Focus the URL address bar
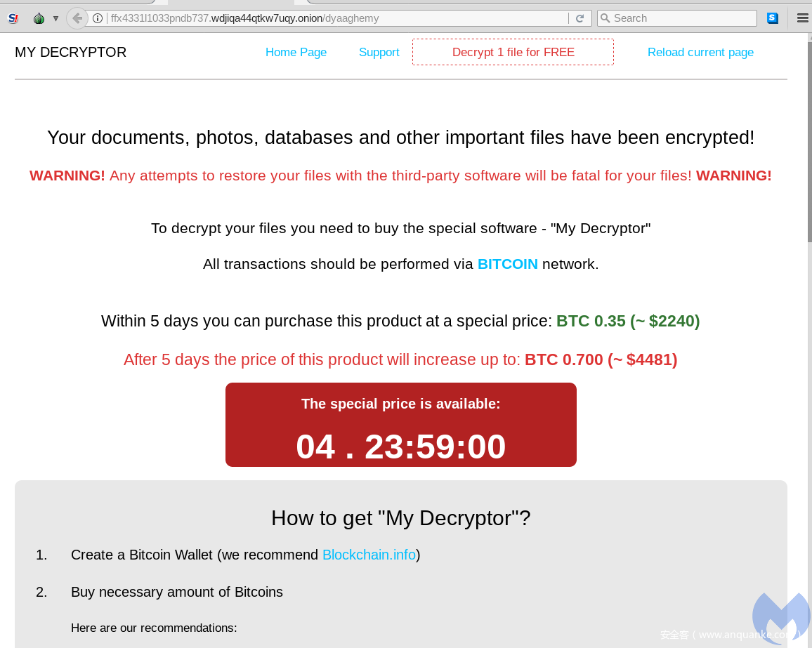Viewport: 812px width, 648px height. [338, 18]
